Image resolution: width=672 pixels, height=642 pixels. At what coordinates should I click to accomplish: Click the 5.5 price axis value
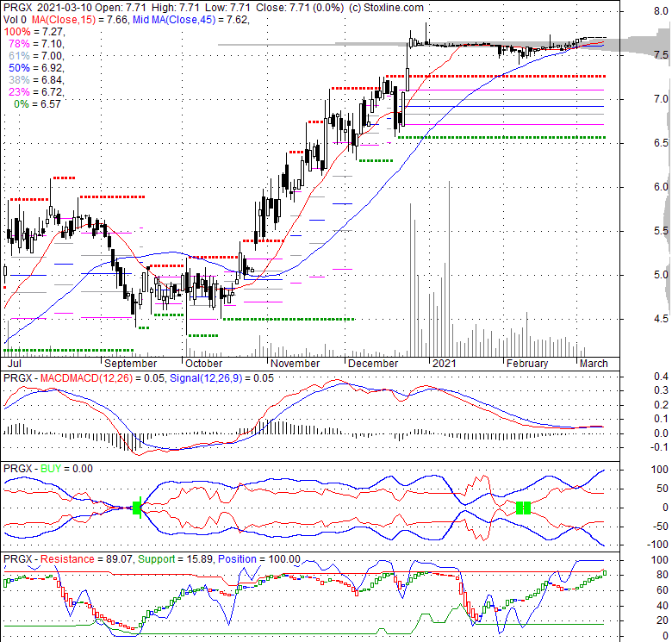[x=661, y=231]
